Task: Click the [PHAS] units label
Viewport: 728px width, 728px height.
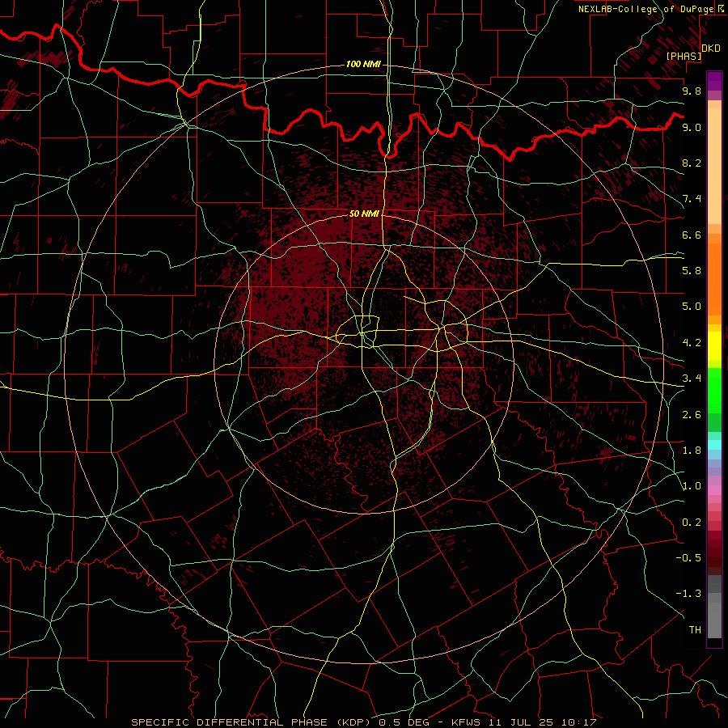Action: [x=684, y=56]
